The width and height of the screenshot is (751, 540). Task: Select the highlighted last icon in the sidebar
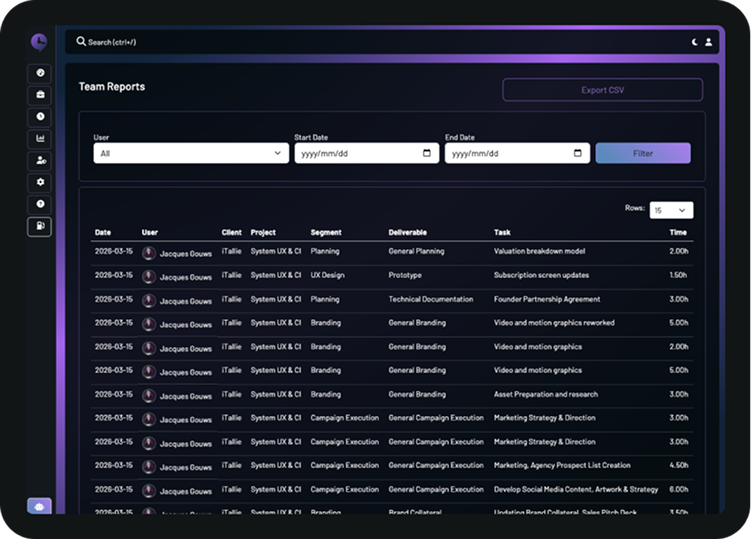40,227
